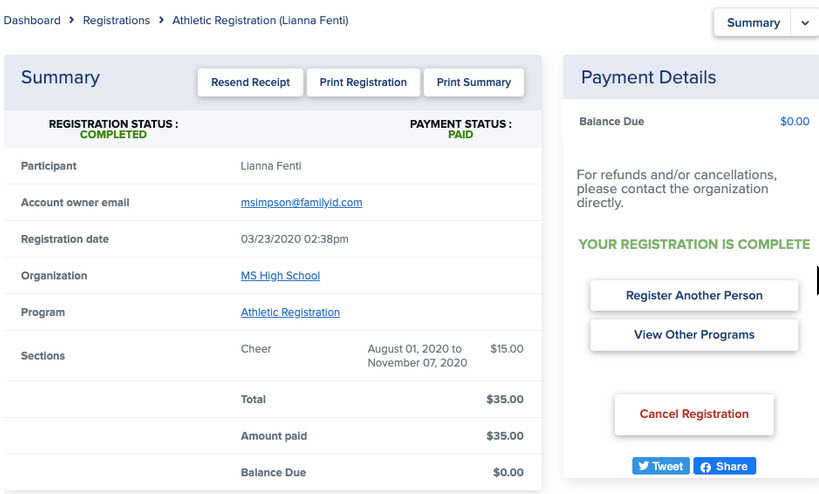Click the Tweet button label
819x494 pixels.
click(x=667, y=466)
